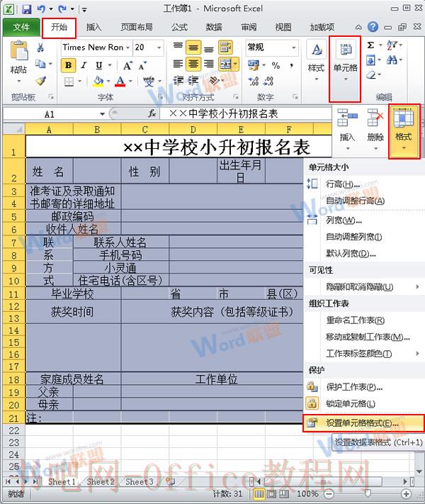Open the number format 常规 dropdown
425x504 pixels.
click(x=294, y=47)
